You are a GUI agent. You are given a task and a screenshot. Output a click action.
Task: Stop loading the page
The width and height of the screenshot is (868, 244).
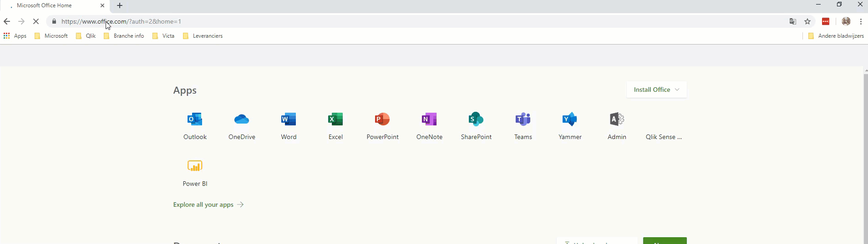pyautogui.click(x=36, y=21)
